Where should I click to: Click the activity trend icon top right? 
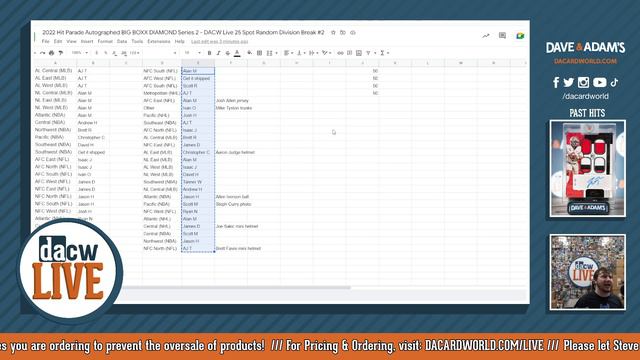(x=486, y=36)
